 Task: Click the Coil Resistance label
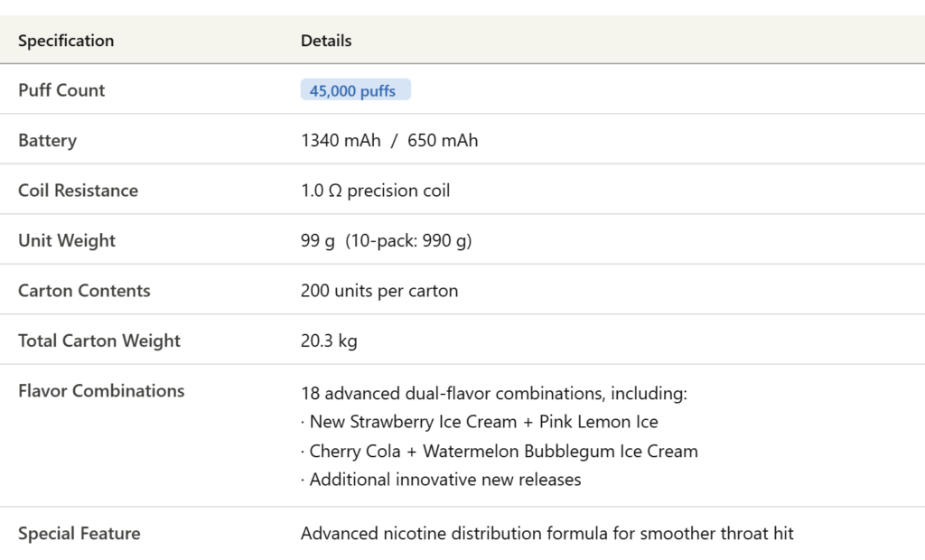click(78, 191)
